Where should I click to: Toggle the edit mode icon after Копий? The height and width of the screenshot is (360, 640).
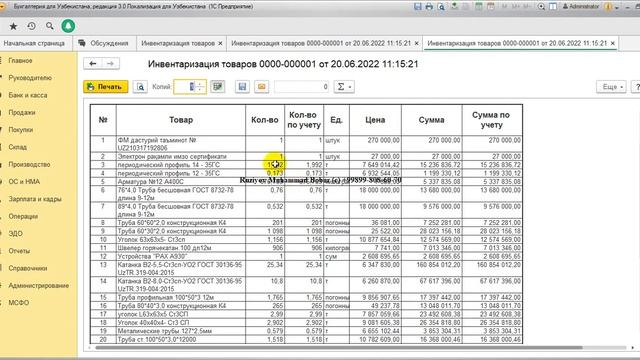pos(218,87)
